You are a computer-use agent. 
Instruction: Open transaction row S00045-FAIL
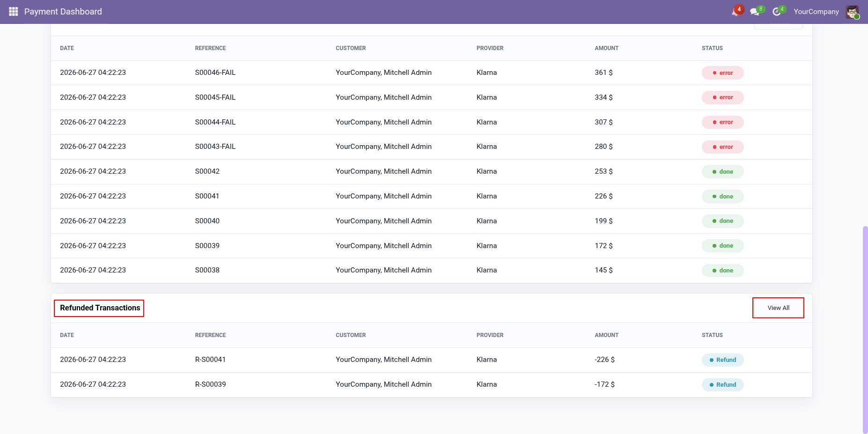point(431,97)
